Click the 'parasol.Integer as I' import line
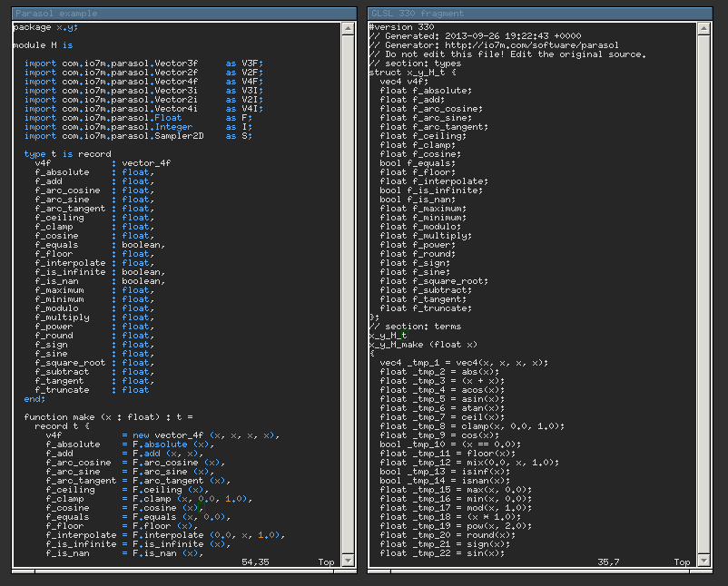 (x=138, y=127)
